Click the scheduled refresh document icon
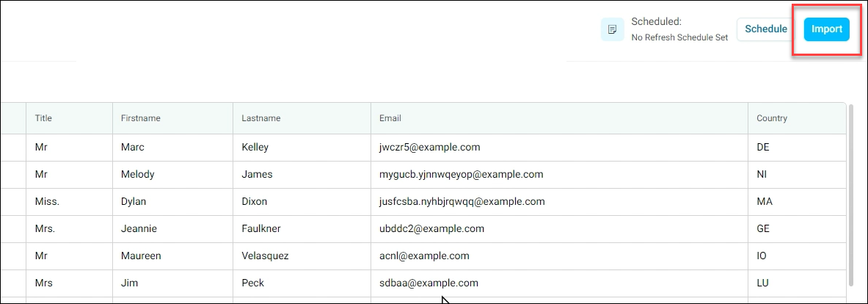The image size is (868, 304). 612,29
